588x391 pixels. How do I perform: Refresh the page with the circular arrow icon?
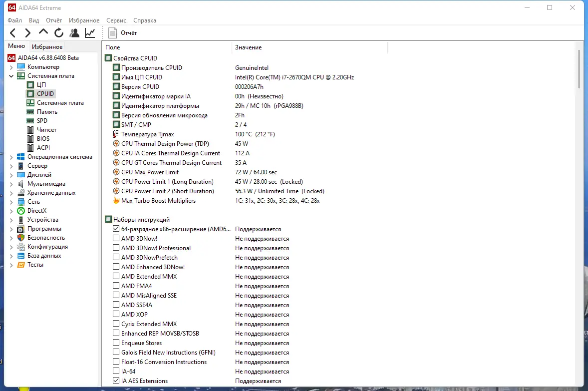[x=59, y=33]
